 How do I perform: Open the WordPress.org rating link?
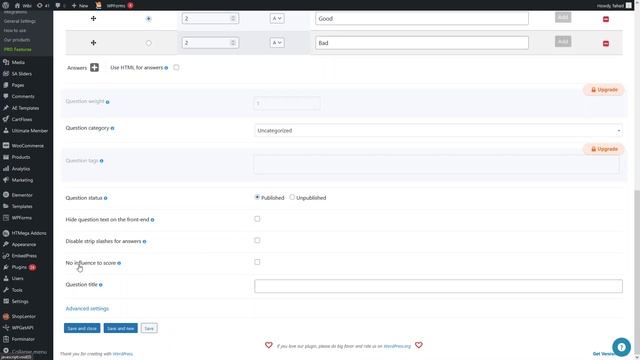tap(397, 346)
